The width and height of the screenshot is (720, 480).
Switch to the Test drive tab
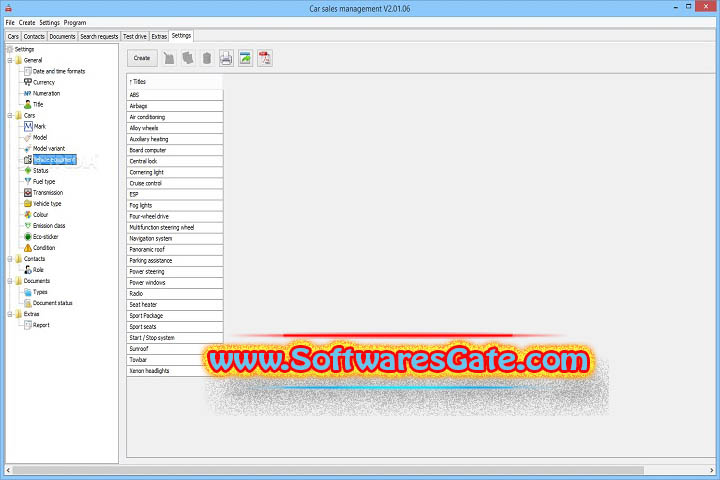point(135,36)
